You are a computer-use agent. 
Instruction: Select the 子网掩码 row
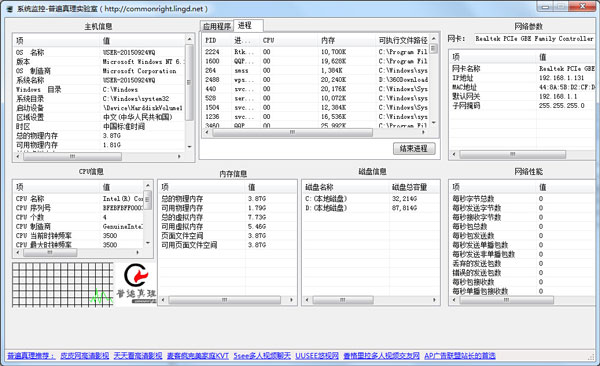pos(522,105)
